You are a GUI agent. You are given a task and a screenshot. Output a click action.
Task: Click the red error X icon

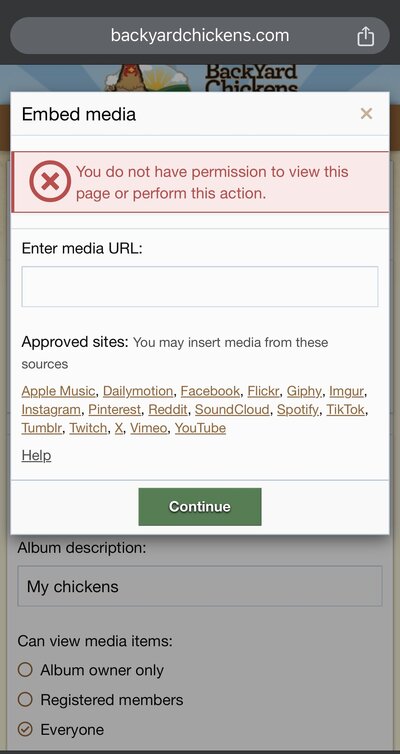click(x=50, y=181)
